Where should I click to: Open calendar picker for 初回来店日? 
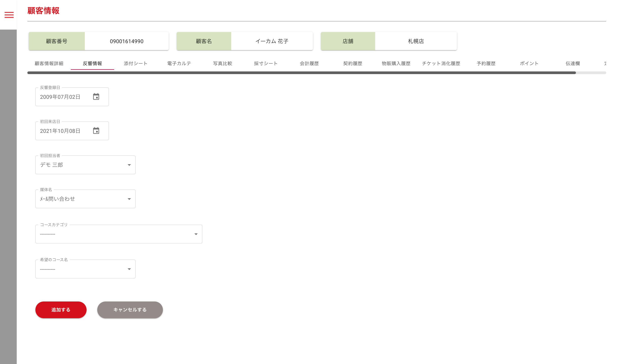[x=96, y=131]
